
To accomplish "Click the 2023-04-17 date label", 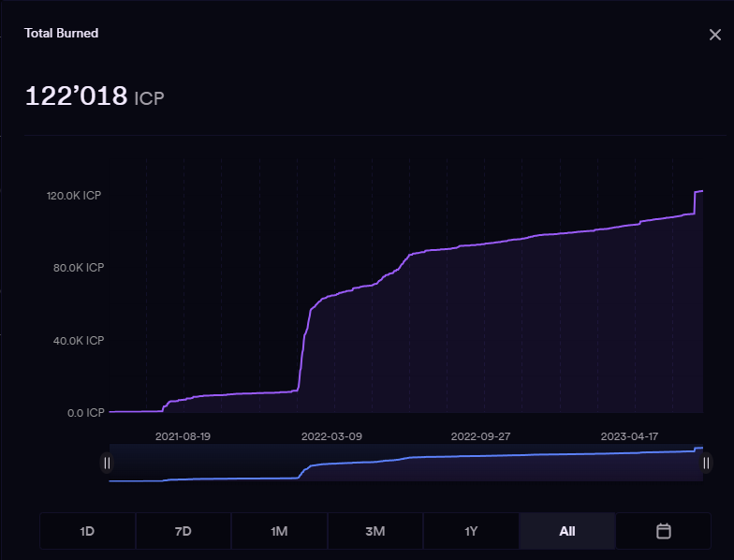I will [630, 436].
